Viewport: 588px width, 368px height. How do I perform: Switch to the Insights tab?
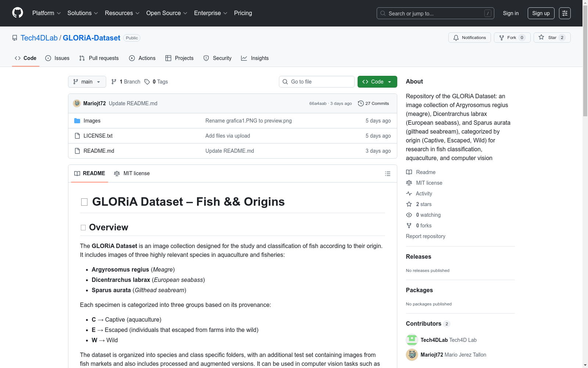pos(255,58)
